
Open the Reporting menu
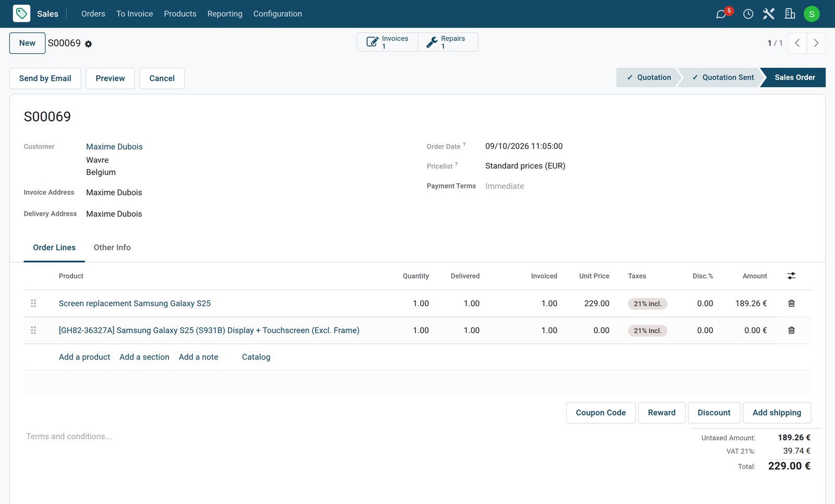click(x=225, y=14)
